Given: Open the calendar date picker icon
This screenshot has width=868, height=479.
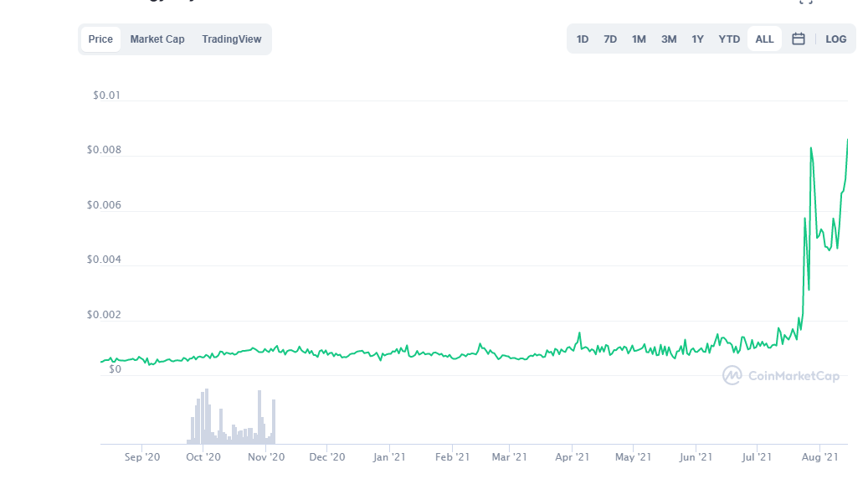Looking at the screenshot, I should (x=799, y=39).
